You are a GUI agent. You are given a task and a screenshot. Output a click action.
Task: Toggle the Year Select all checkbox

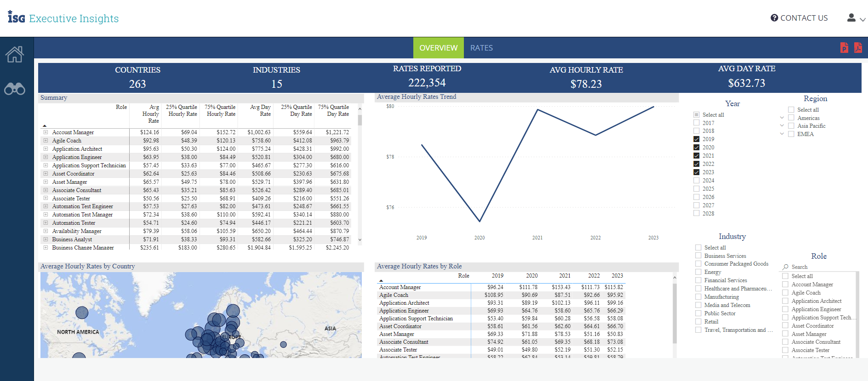tap(697, 115)
